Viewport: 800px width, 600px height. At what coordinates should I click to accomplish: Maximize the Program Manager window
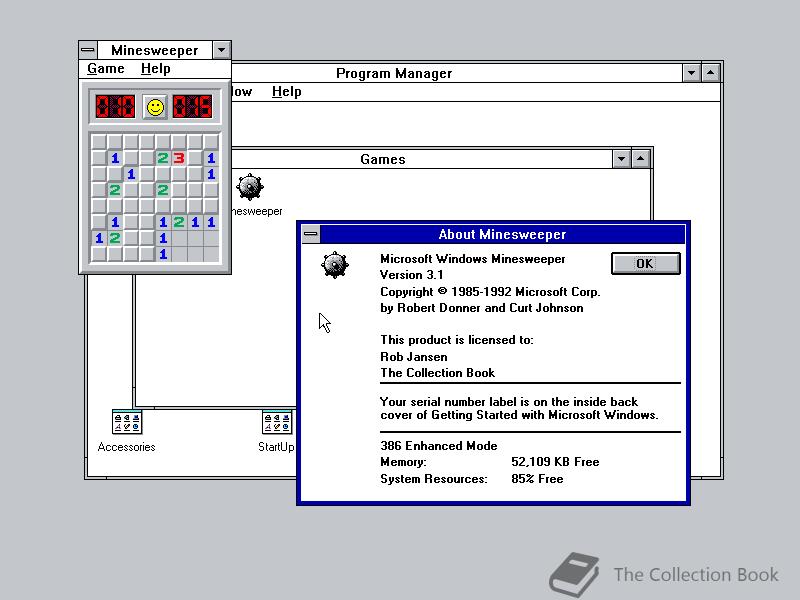tap(711, 73)
